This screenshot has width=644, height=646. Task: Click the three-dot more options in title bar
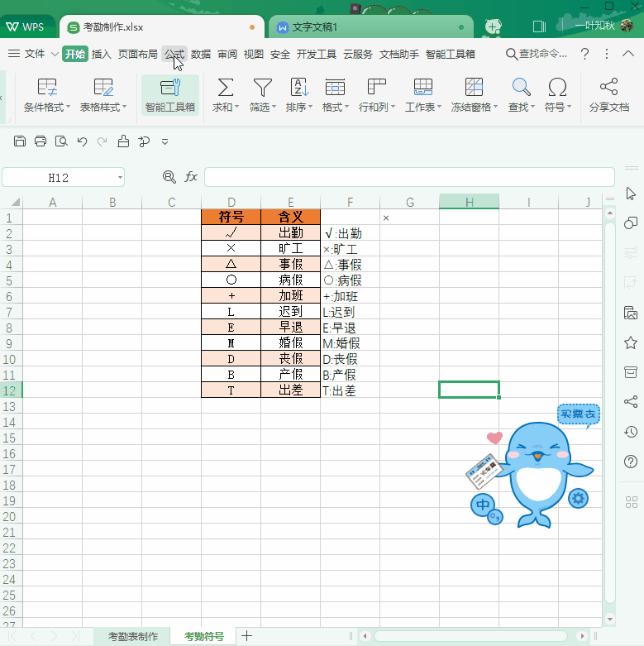pos(607,54)
